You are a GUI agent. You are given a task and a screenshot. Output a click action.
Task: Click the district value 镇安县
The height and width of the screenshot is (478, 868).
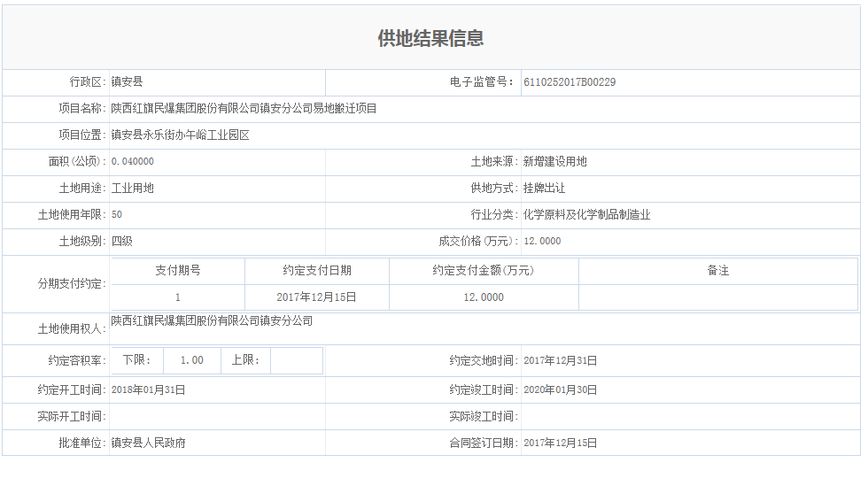(x=127, y=81)
